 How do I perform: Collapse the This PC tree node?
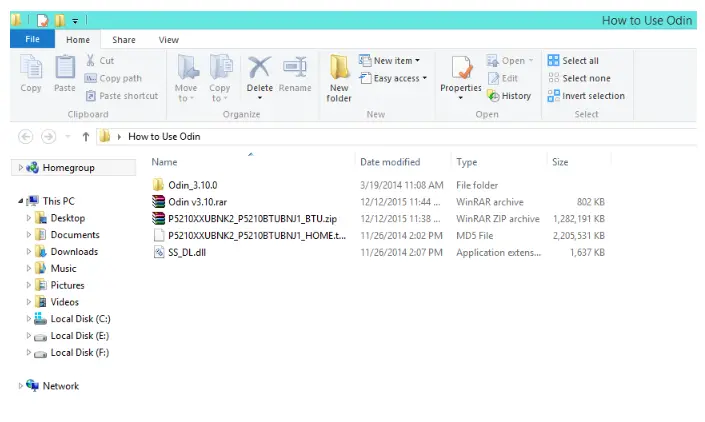21,201
